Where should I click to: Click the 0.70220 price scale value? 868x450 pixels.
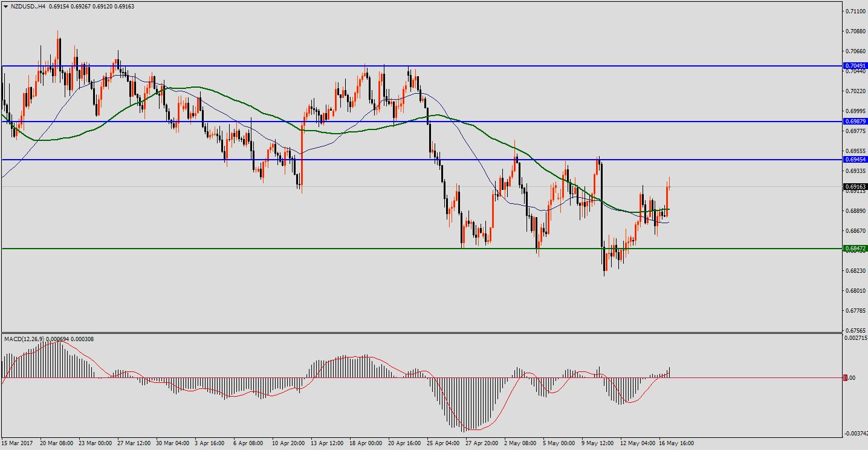(x=855, y=91)
